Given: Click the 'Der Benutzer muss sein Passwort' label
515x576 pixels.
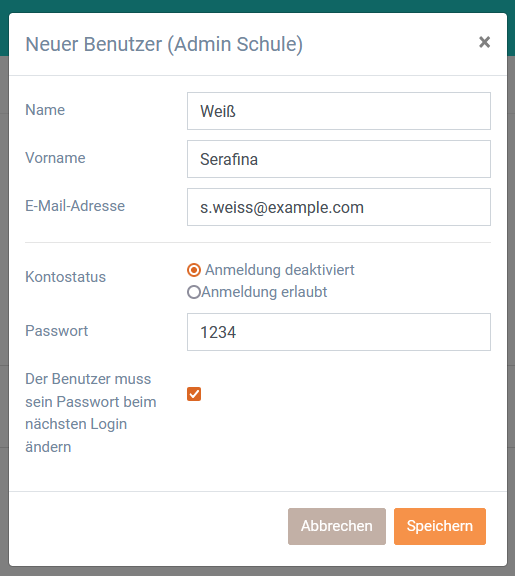Looking at the screenshot, I should pyautogui.click(x=91, y=413).
